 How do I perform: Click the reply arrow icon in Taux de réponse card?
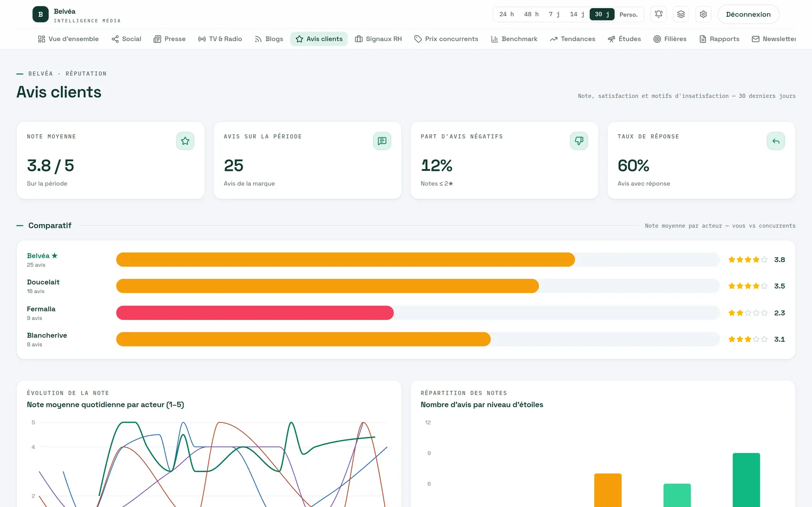coord(776,141)
